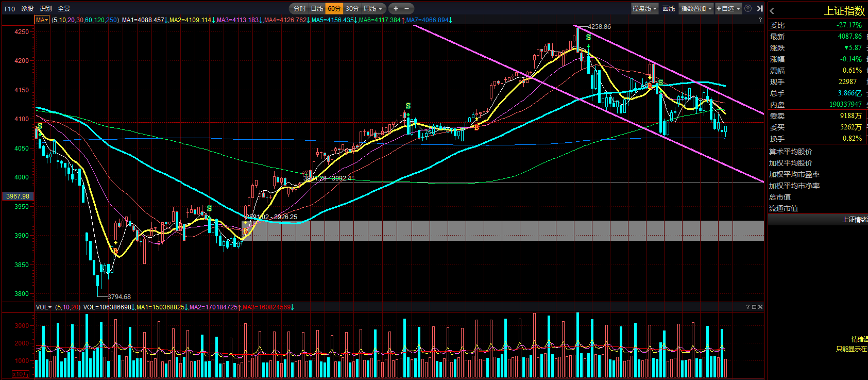This screenshot has height=380, width=868.
Task: Collapse the right panel with back chevron
Action: click(x=772, y=10)
